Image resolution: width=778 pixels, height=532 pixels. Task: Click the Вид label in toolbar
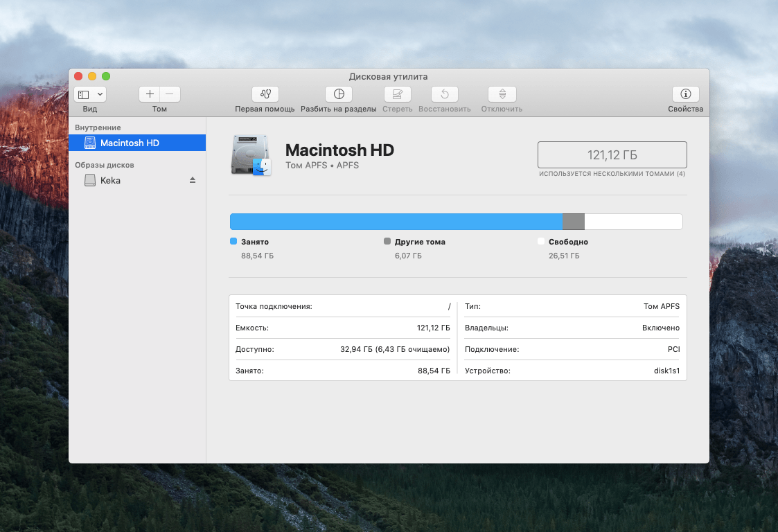pyautogui.click(x=90, y=109)
